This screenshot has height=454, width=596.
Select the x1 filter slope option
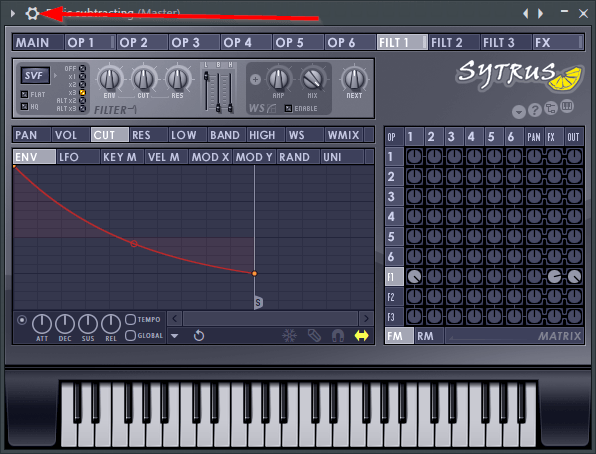click(x=82, y=76)
